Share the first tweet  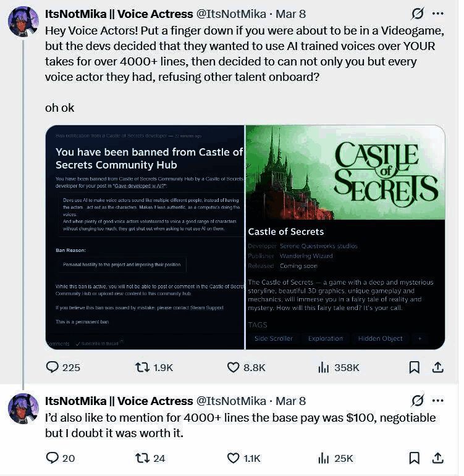[437, 367]
